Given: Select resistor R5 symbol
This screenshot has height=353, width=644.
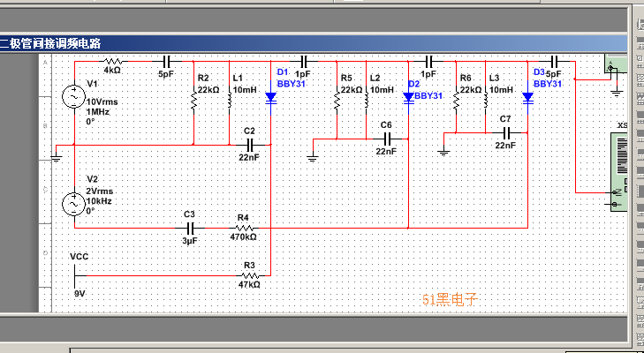Looking at the screenshot, I should pos(337,99).
